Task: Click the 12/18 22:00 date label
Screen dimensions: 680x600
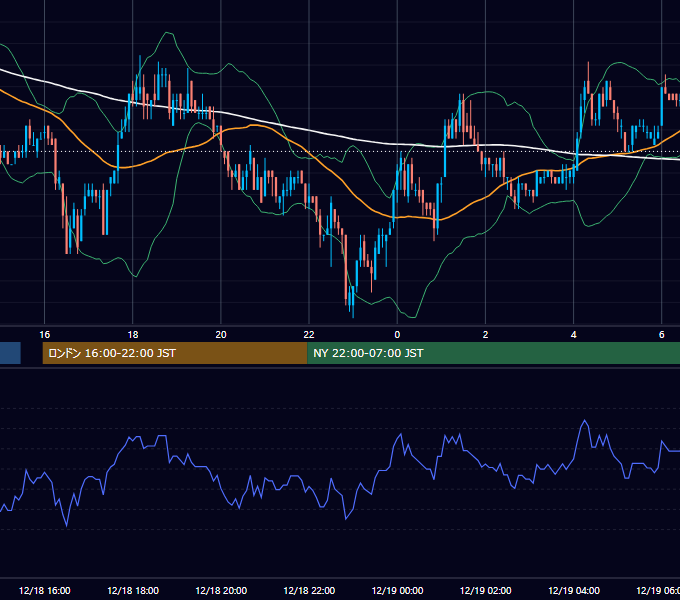Action: point(309,590)
